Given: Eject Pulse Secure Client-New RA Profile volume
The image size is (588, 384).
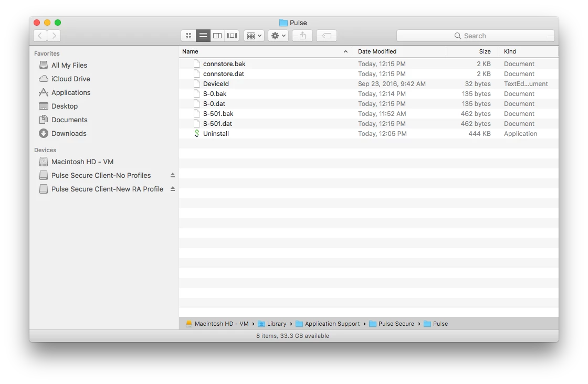Looking at the screenshot, I should pyautogui.click(x=173, y=189).
